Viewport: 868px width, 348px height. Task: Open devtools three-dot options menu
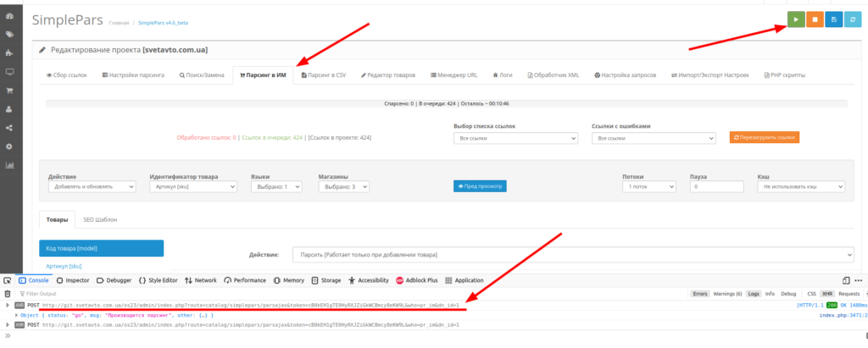click(858, 280)
